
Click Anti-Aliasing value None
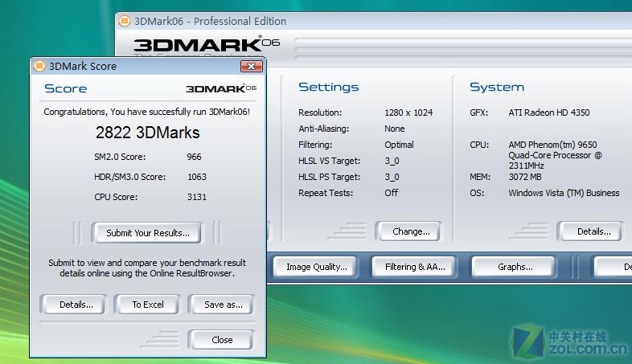pyautogui.click(x=394, y=129)
